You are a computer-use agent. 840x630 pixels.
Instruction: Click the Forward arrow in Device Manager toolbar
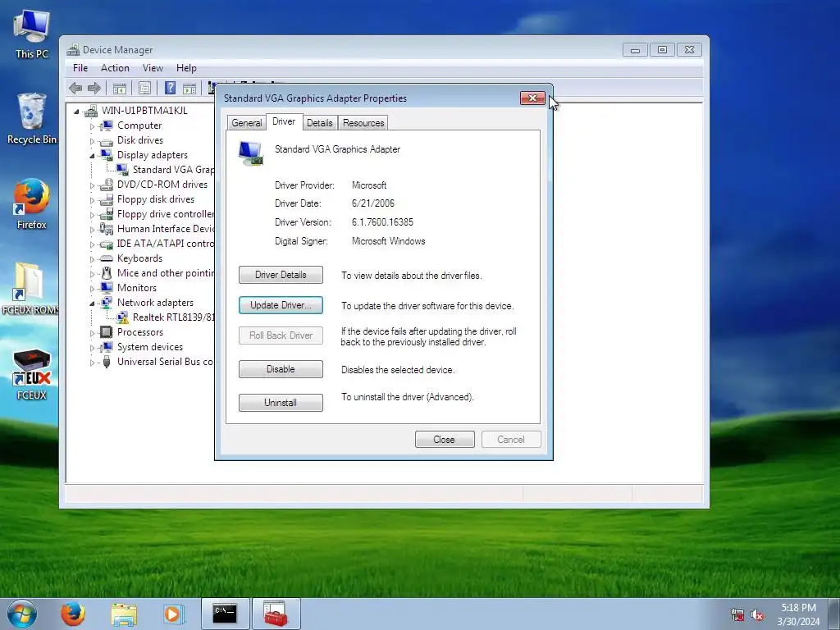coord(94,88)
